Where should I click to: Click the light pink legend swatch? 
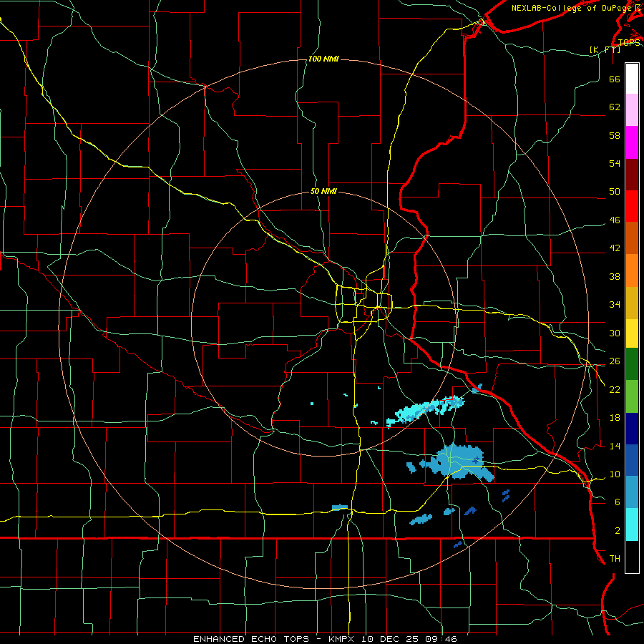tap(632, 110)
